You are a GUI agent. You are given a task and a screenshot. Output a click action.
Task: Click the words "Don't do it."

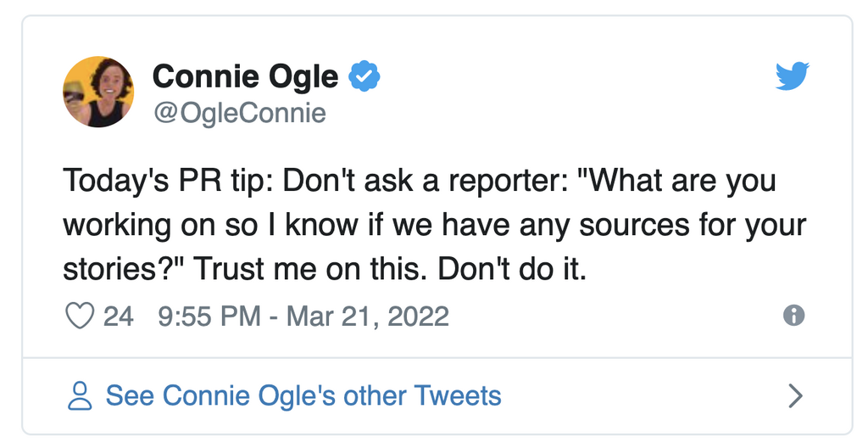click(x=528, y=269)
